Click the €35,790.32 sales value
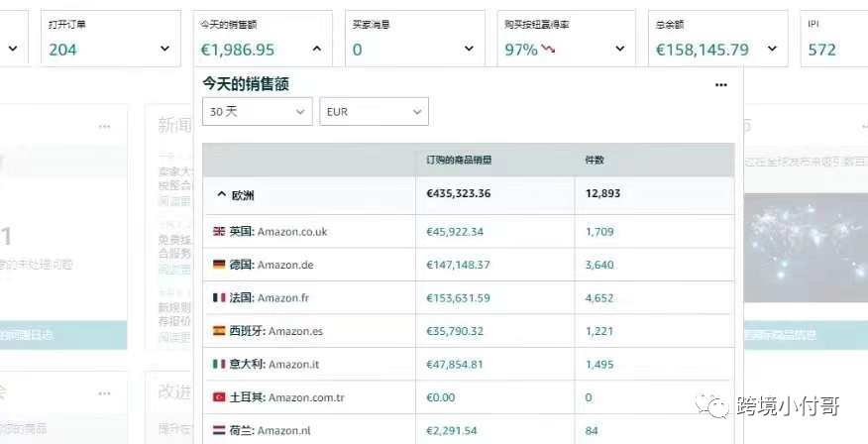868x444 pixels. (x=455, y=331)
